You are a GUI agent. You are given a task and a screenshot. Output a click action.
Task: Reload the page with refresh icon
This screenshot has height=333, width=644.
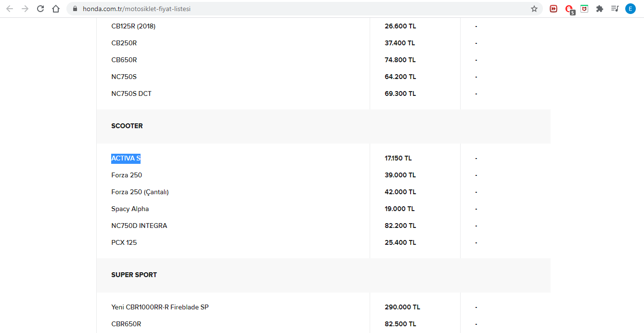pos(40,9)
